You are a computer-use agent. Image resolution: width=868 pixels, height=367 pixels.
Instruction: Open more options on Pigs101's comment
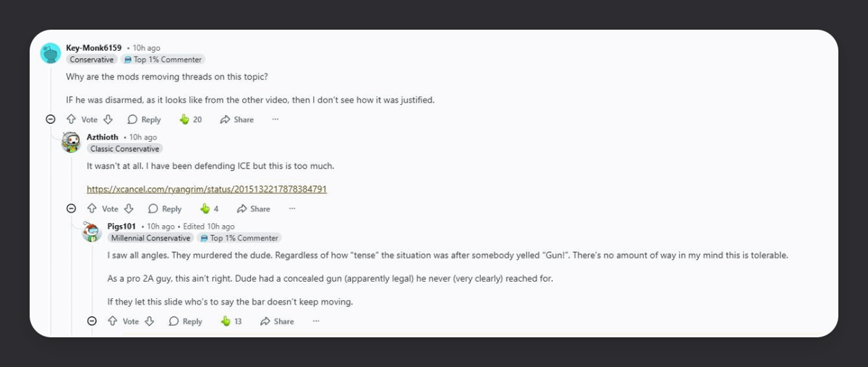(315, 321)
